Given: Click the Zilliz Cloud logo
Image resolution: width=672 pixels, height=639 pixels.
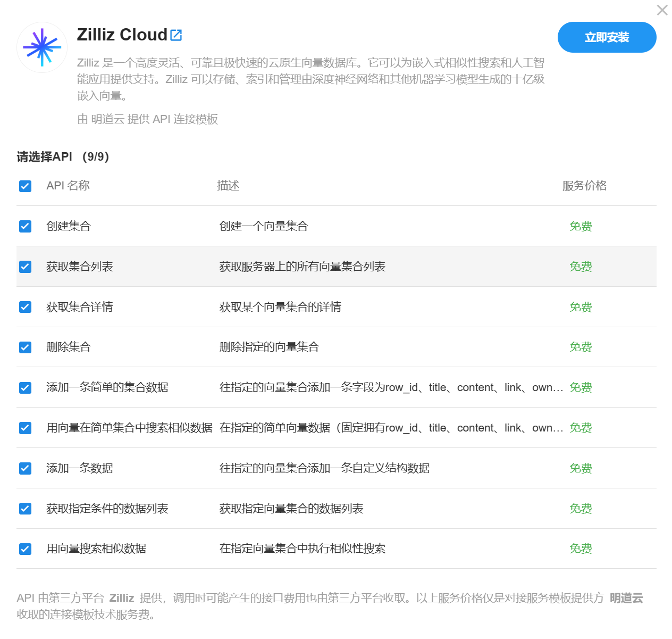Looking at the screenshot, I should pyautogui.click(x=42, y=47).
